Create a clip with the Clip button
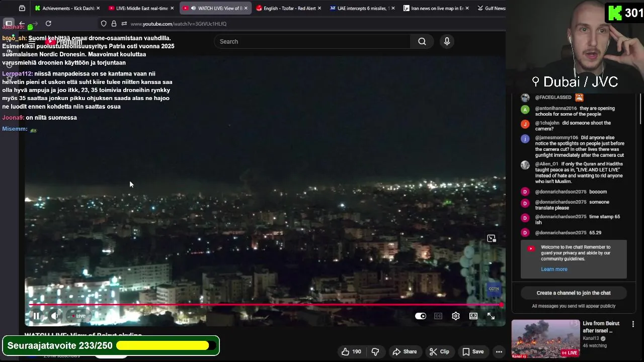Screen dimensions: 644x362 click(439, 352)
